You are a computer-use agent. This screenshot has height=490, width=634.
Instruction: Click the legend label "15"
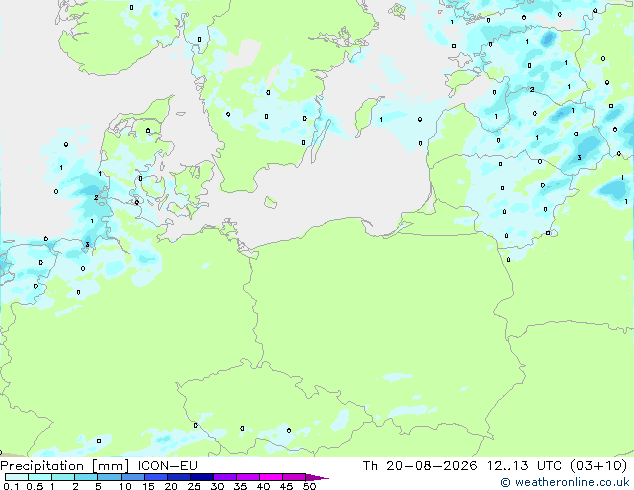148,486
